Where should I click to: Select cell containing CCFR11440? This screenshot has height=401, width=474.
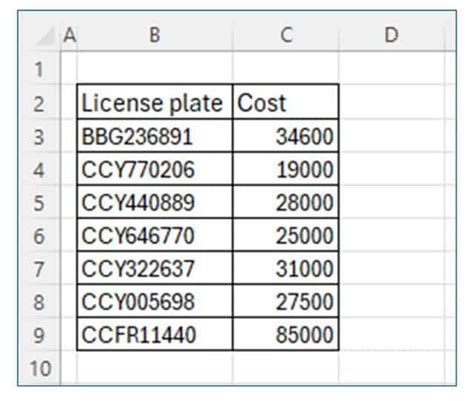click(x=155, y=334)
